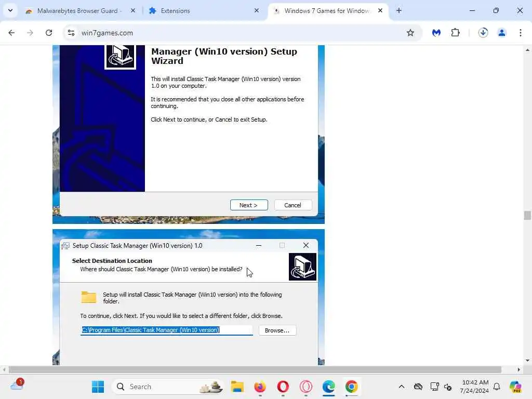
Task: Bookmark this page with the star icon
Action: [410, 33]
